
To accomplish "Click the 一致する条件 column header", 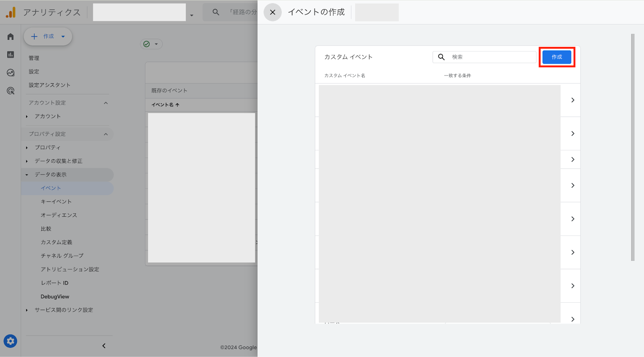I will click(457, 76).
